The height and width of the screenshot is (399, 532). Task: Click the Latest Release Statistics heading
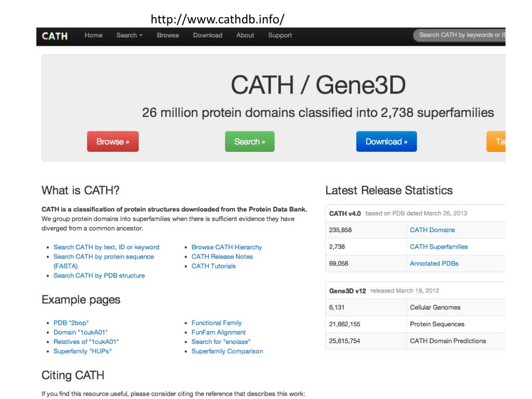coord(389,190)
